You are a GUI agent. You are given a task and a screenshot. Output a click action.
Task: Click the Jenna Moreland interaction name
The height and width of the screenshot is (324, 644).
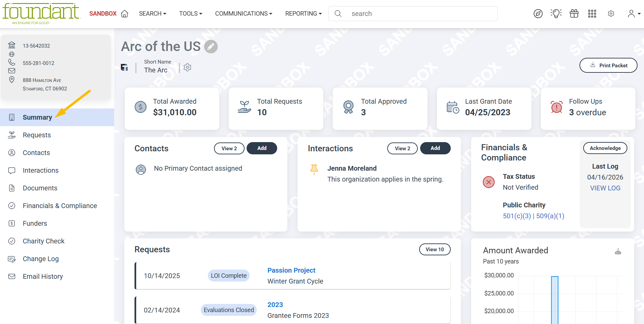coord(352,168)
